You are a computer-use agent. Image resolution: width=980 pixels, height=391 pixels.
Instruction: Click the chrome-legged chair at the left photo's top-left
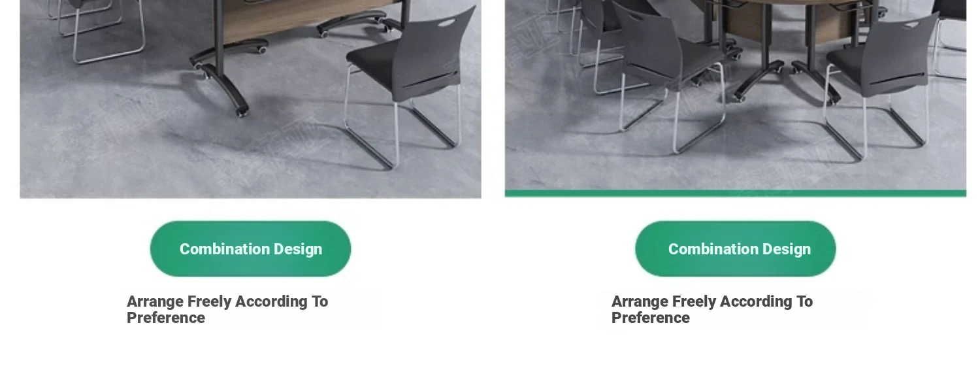pos(98,29)
